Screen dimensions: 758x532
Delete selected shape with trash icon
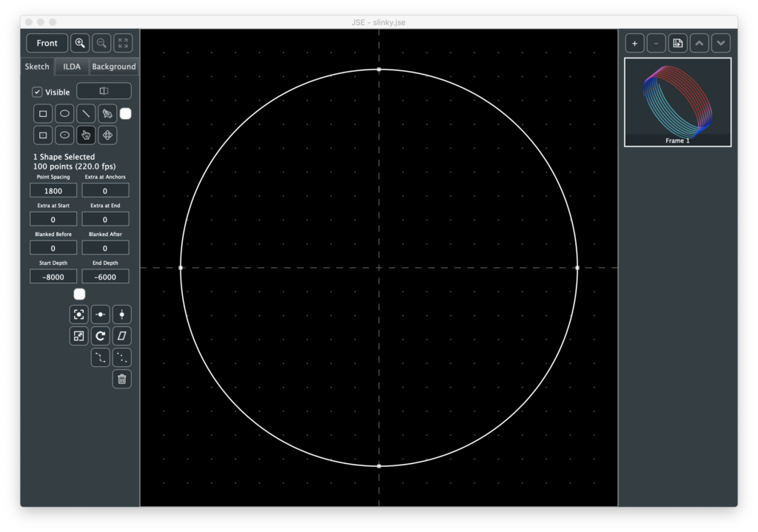click(122, 380)
